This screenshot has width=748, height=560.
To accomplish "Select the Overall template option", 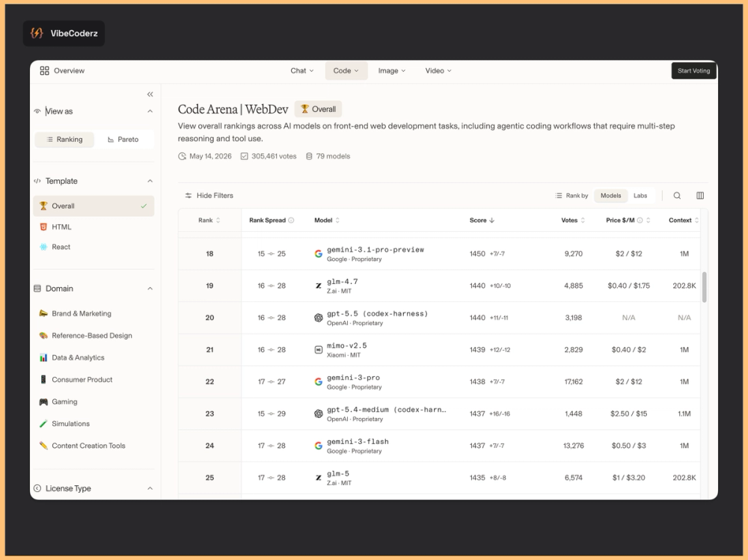I will click(94, 206).
